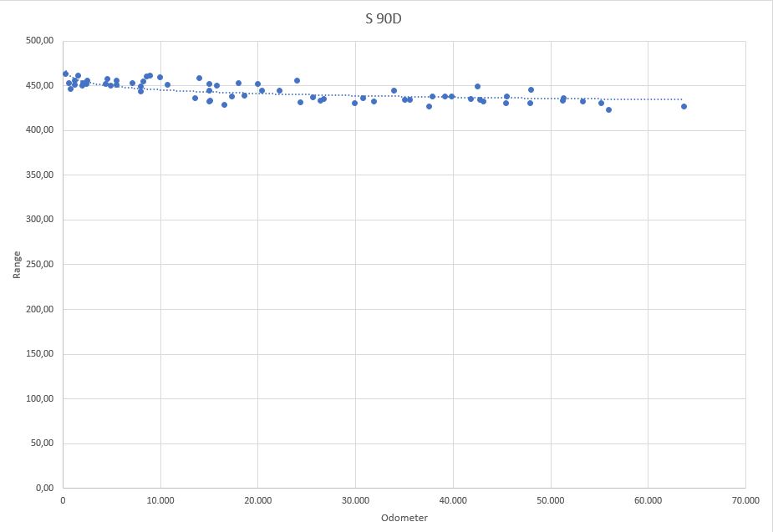Select the last data point near 64.000 odometer
Screen dimensions: 773x532
tap(684, 106)
